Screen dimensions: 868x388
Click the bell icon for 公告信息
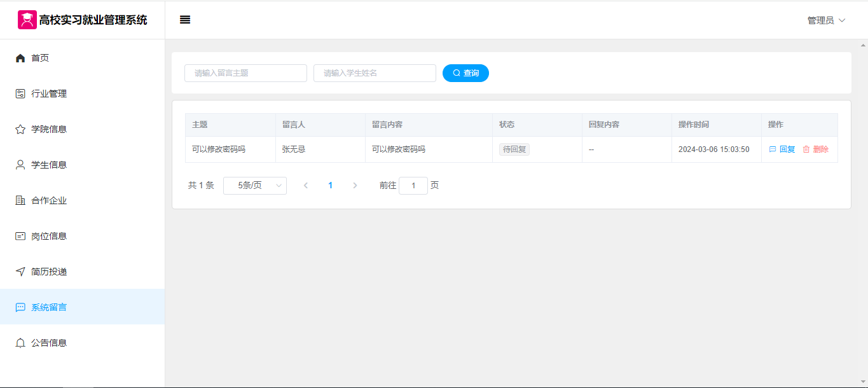coord(20,343)
